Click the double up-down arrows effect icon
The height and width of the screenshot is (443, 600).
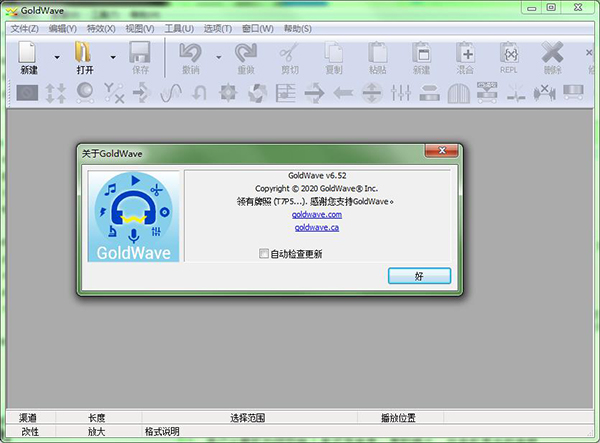pos(56,93)
